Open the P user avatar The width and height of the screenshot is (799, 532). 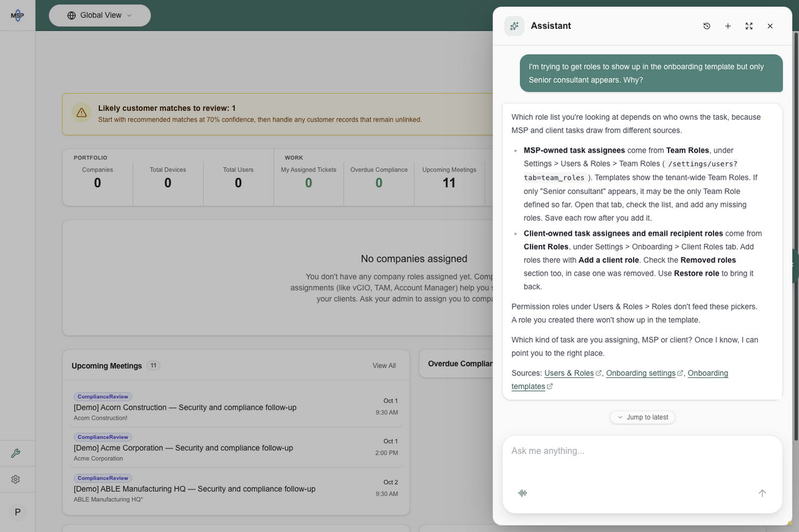[17, 512]
